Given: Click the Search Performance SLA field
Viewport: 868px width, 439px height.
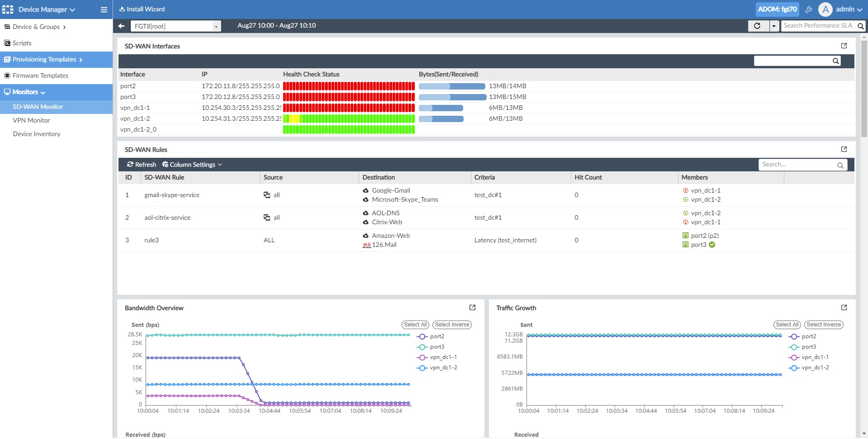Looking at the screenshot, I should coord(818,26).
